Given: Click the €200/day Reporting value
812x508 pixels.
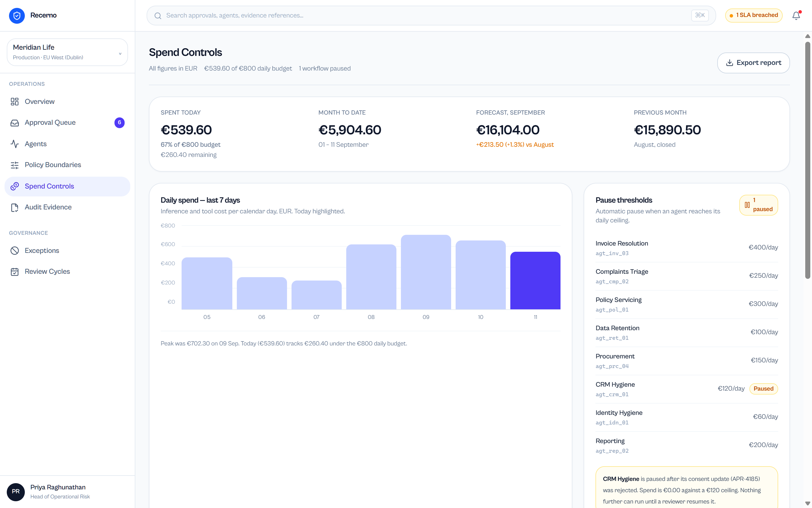Looking at the screenshot, I should click(763, 445).
